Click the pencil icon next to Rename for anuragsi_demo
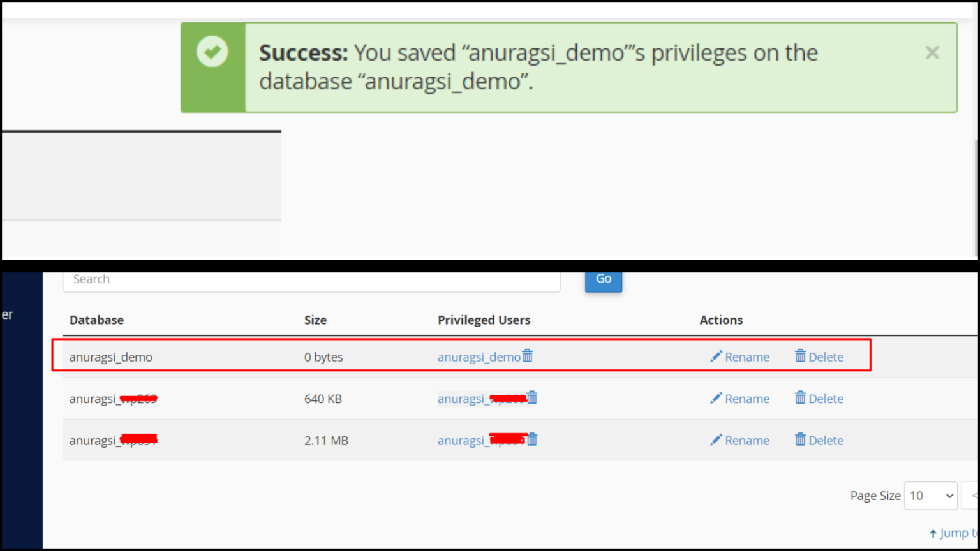The width and height of the screenshot is (980, 551). tap(716, 356)
